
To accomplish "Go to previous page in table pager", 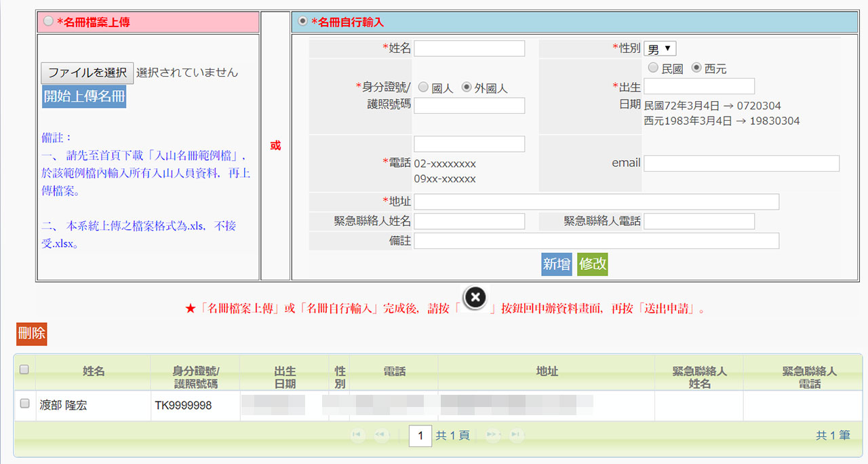I will 382,435.
